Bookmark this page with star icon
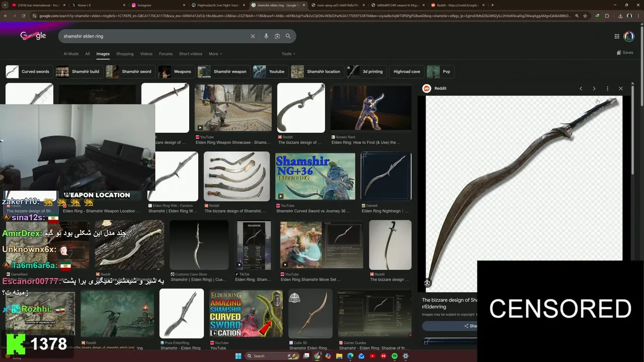 tap(585, 16)
